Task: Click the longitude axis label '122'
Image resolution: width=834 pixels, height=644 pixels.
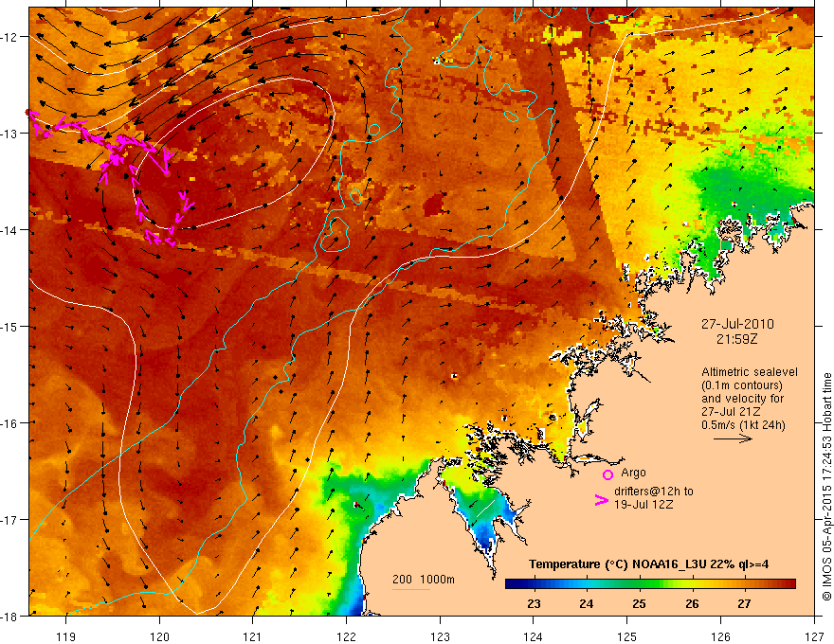Action: click(x=346, y=636)
